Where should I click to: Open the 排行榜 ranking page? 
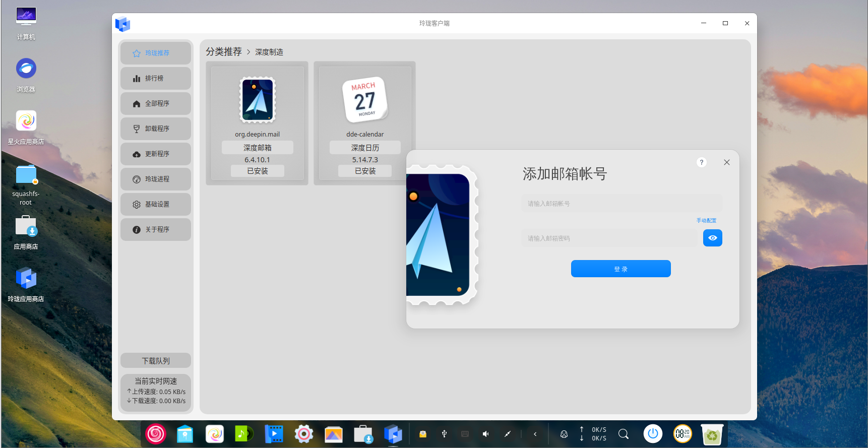156,78
